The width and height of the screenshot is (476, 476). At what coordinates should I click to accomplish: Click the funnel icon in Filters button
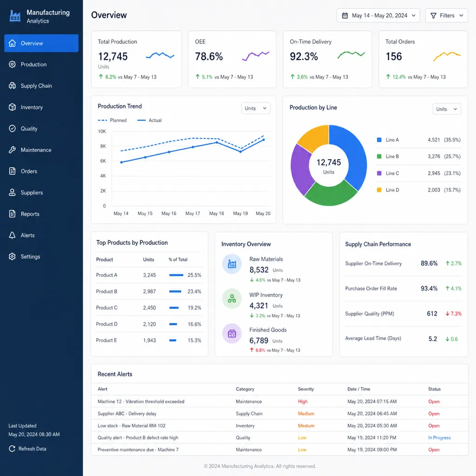434,15
